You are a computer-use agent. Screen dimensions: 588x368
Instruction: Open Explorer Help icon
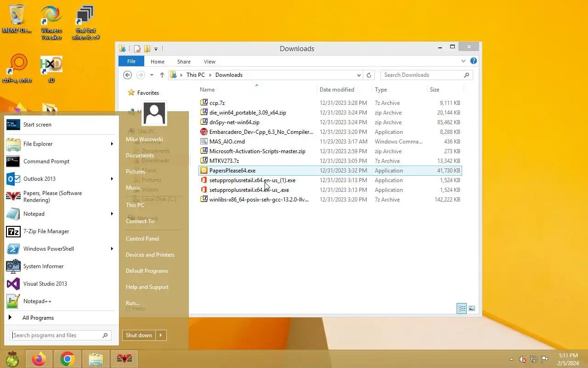point(474,61)
